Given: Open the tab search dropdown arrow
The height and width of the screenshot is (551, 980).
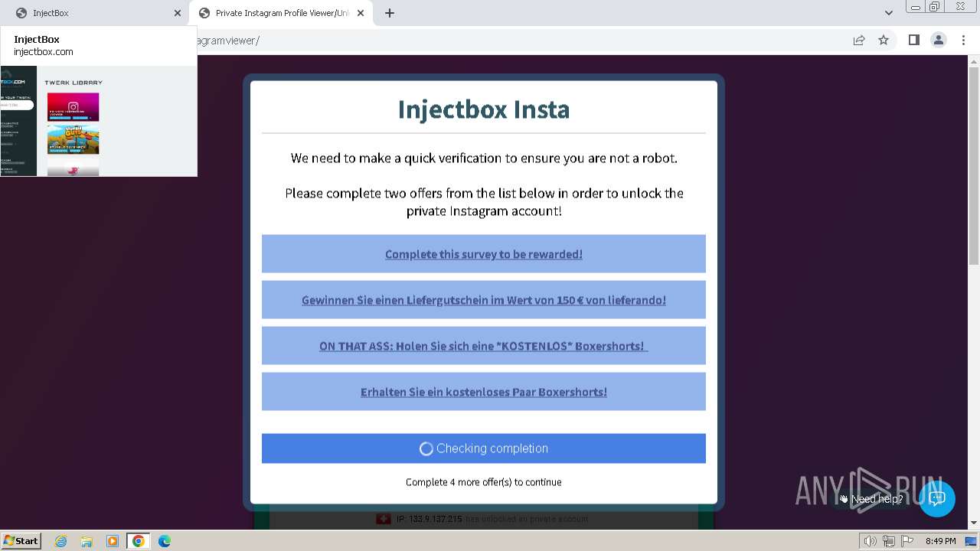Looking at the screenshot, I should pyautogui.click(x=889, y=13).
